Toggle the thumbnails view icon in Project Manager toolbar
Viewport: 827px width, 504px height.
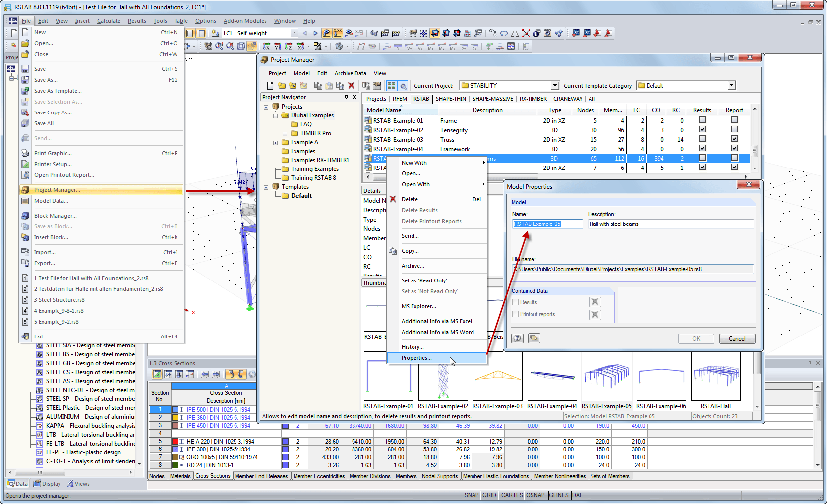coord(391,86)
